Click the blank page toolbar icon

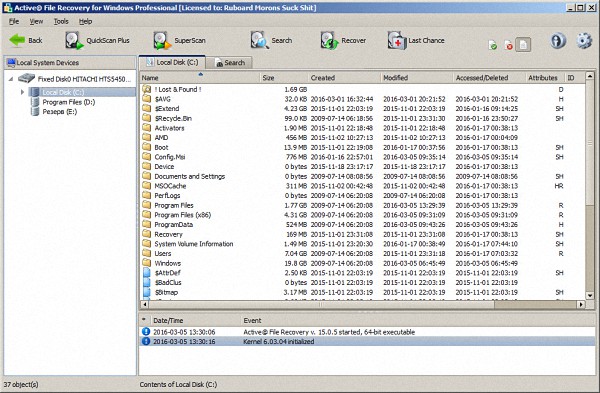coord(523,45)
